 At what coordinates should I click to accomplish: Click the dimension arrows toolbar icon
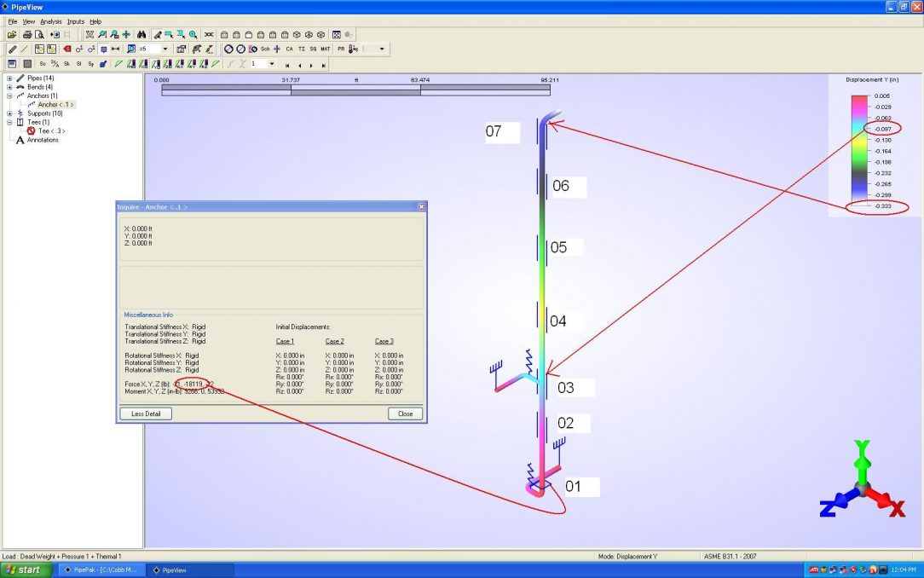click(116, 49)
